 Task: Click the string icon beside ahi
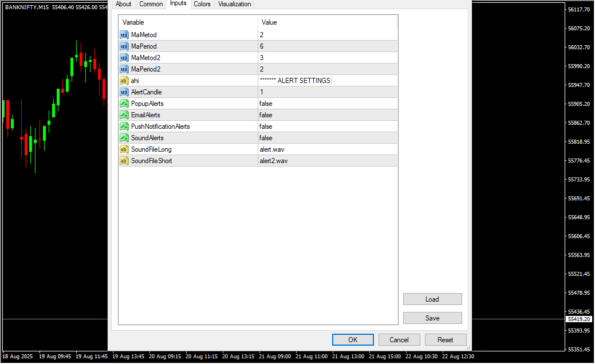coord(124,81)
